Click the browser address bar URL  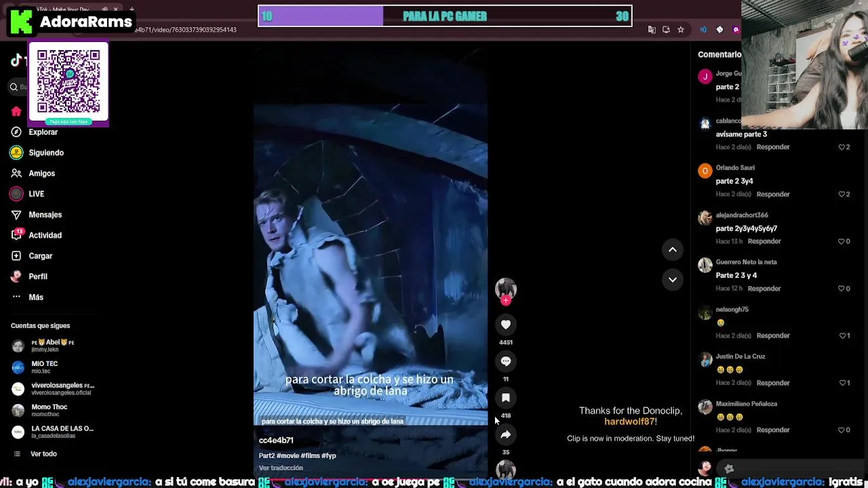pyautogui.click(x=186, y=30)
